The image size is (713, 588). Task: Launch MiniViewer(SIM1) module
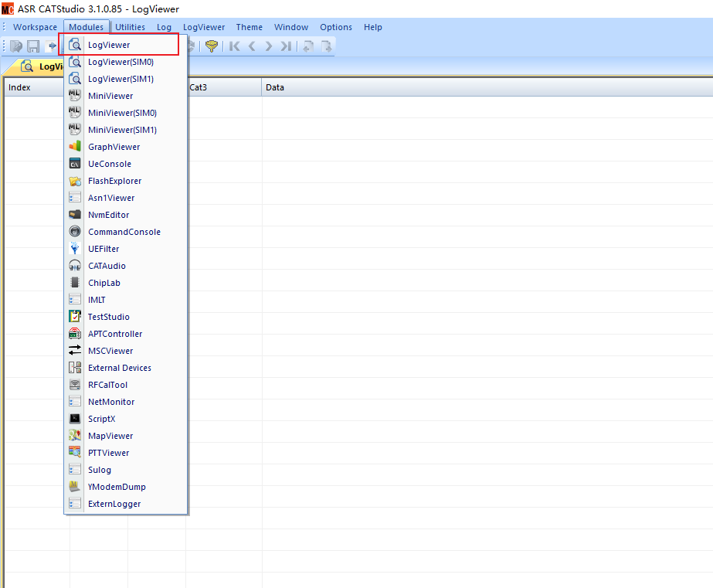pyautogui.click(x=126, y=130)
